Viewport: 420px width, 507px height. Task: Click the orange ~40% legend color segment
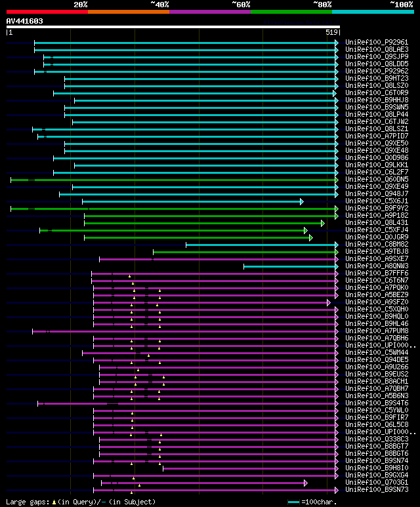(129, 12)
